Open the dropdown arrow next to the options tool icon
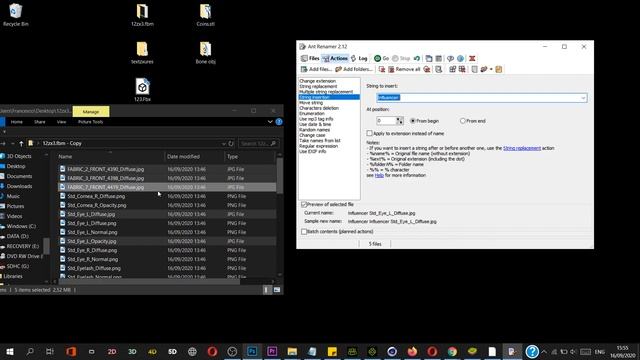Screen dimensions: 640x360 pyautogui.click(x=491, y=69)
